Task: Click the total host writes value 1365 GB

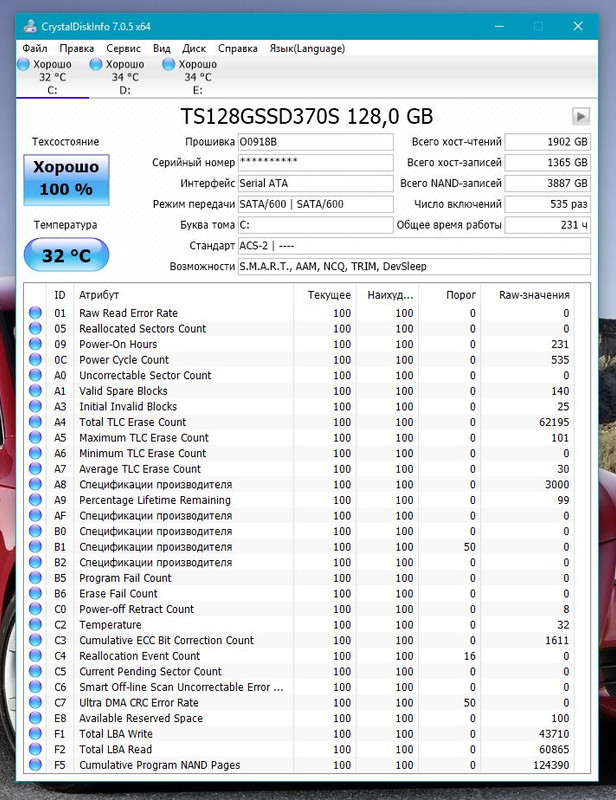Action: coord(548,163)
